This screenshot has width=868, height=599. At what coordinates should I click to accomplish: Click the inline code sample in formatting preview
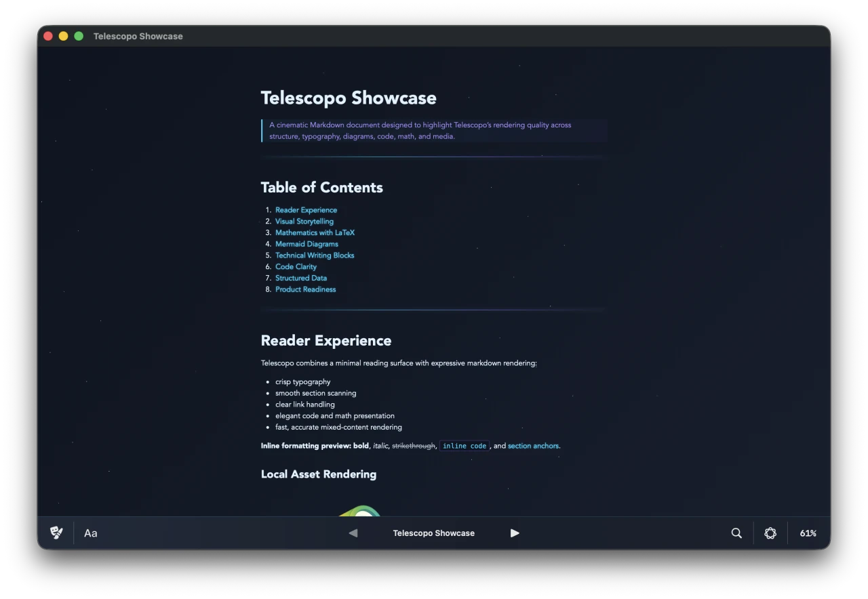(x=465, y=446)
